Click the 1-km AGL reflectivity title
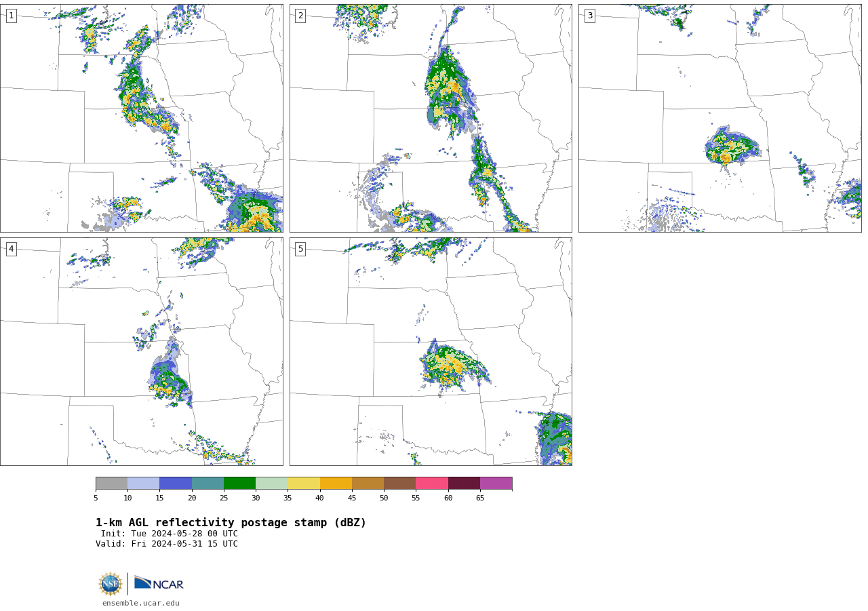Viewport: 868px width, 611px height. pos(231,523)
